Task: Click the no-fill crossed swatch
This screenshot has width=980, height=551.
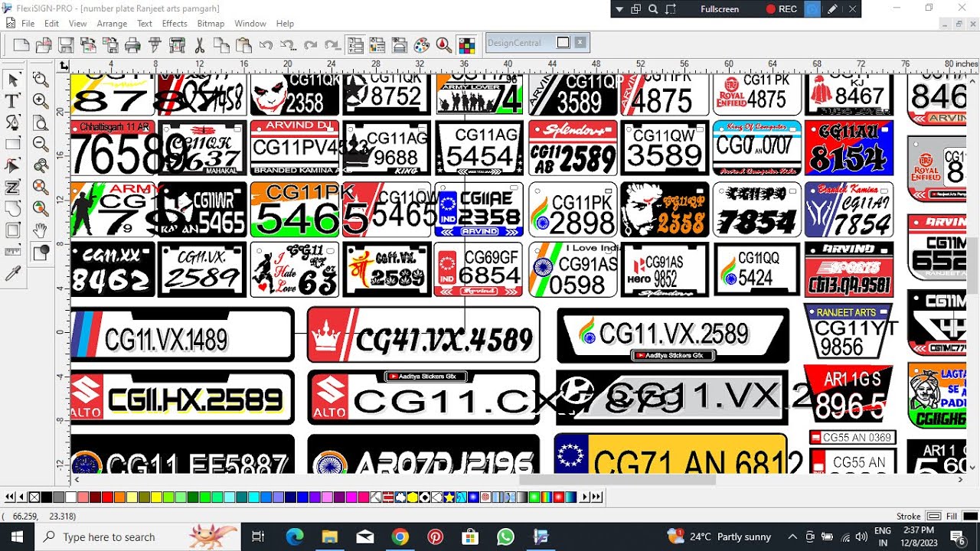Action: point(34,497)
